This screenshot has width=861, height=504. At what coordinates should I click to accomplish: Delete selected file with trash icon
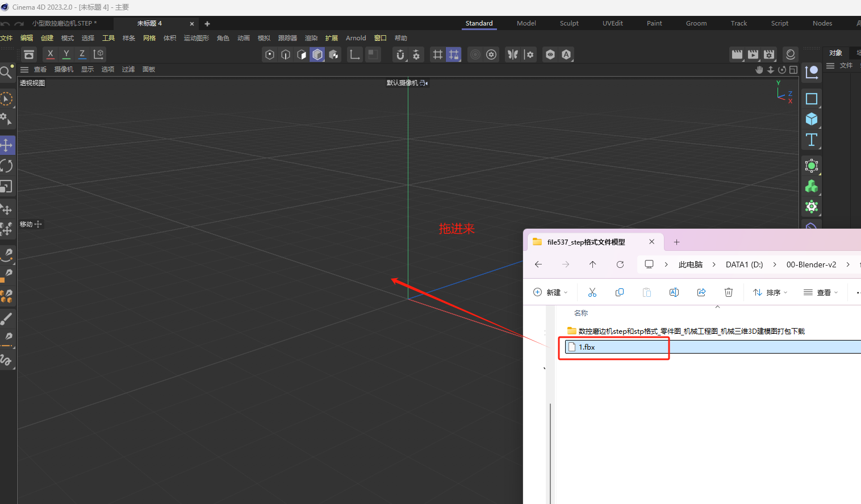(729, 292)
